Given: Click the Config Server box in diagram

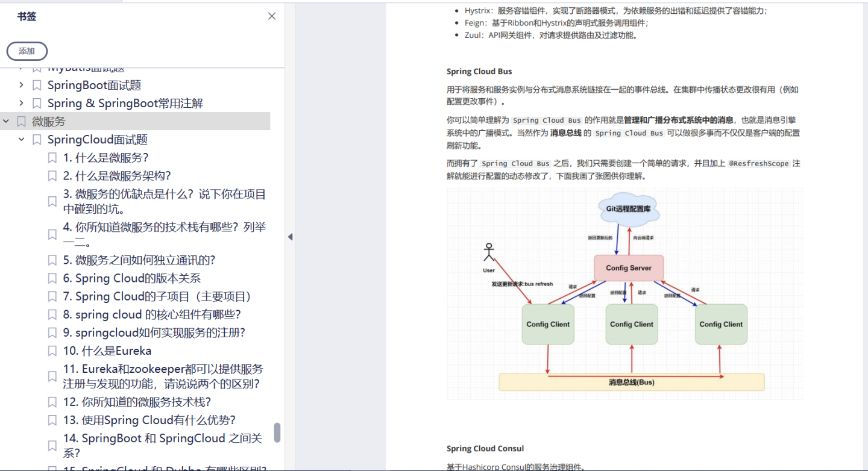Looking at the screenshot, I should tap(629, 268).
